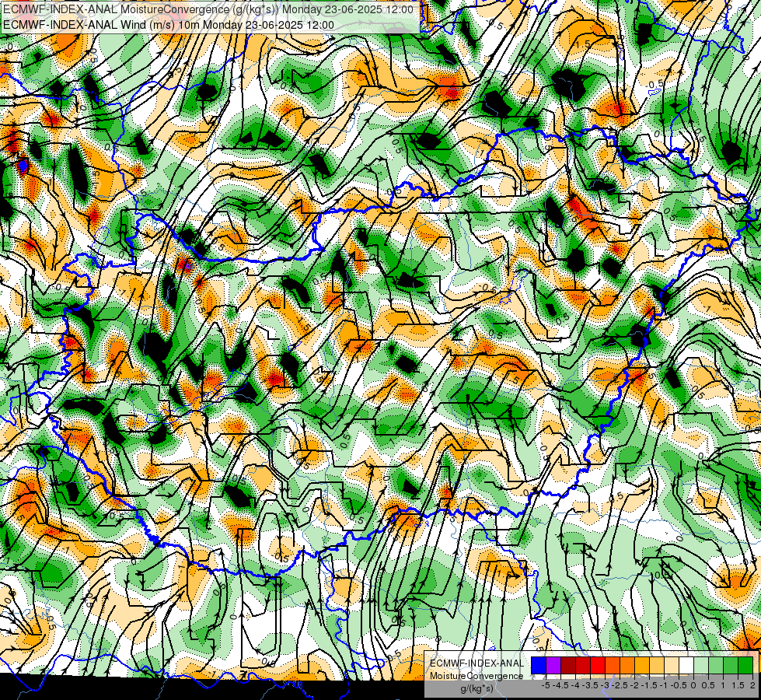The image size is (761, 700).
Task: Click the MoistureConvergence title line at top
Action: click(x=208, y=9)
